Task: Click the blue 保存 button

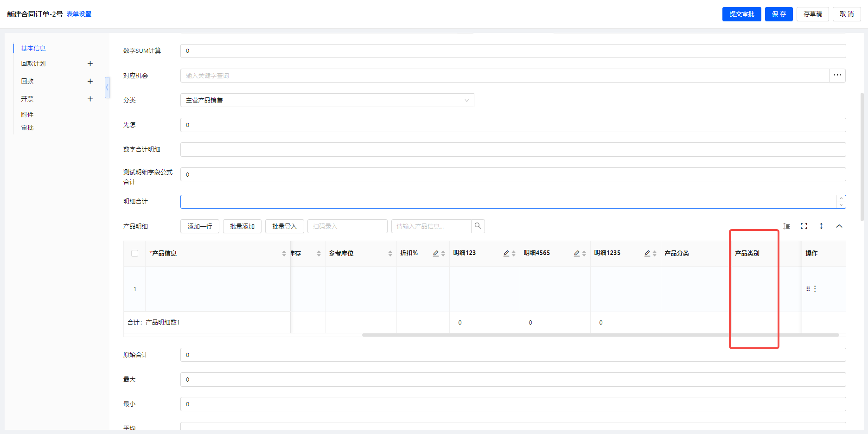Action: 779,14
